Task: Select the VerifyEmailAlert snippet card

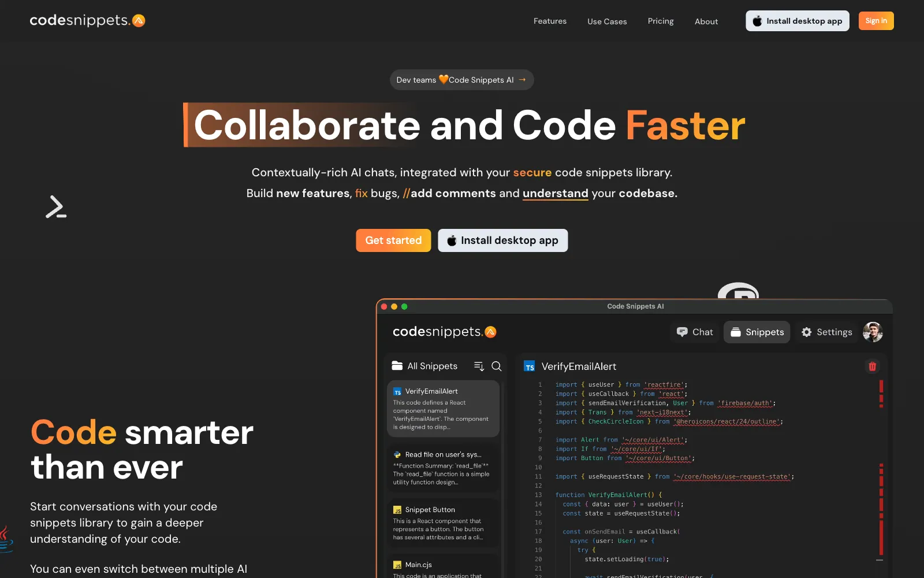Action: click(443, 408)
